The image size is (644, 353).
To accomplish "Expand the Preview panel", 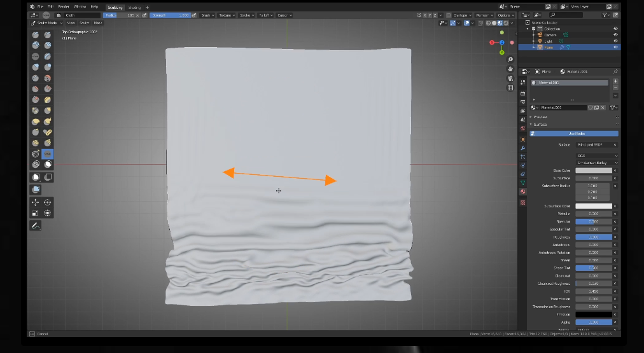I will [540, 117].
